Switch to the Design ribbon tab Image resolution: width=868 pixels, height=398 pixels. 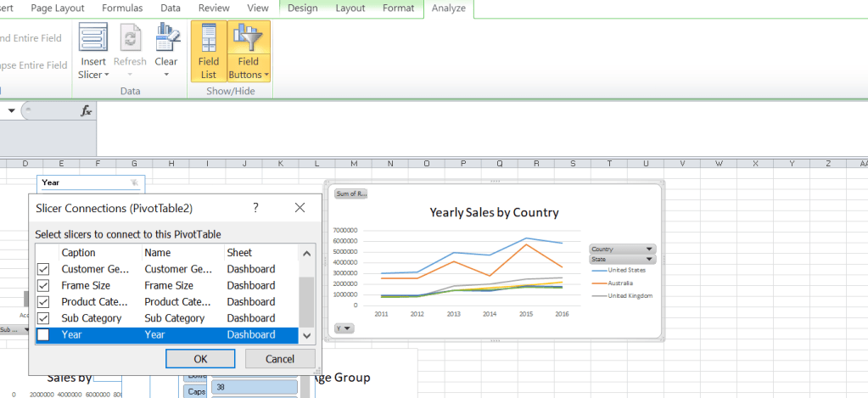click(303, 8)
